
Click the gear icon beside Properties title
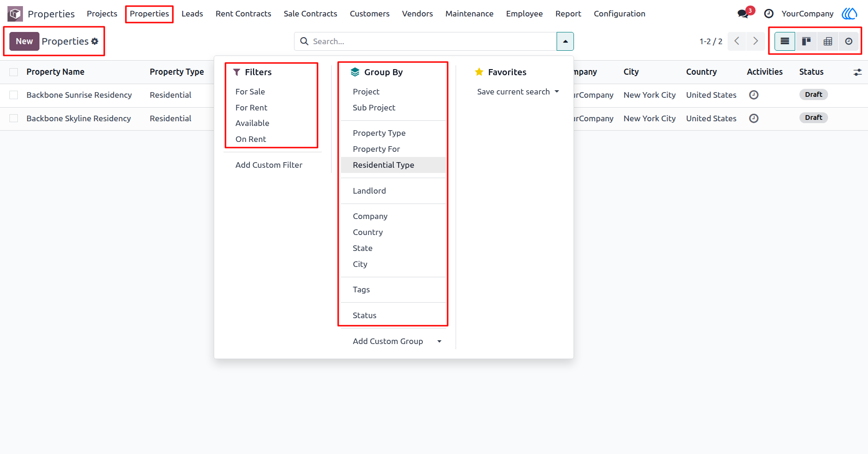pyautogui.click(x=95, y=41)
